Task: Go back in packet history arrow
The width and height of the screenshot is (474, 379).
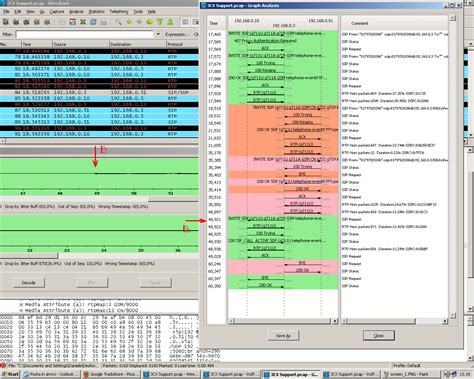Action: pyautogui.click(x=129, y=22)
